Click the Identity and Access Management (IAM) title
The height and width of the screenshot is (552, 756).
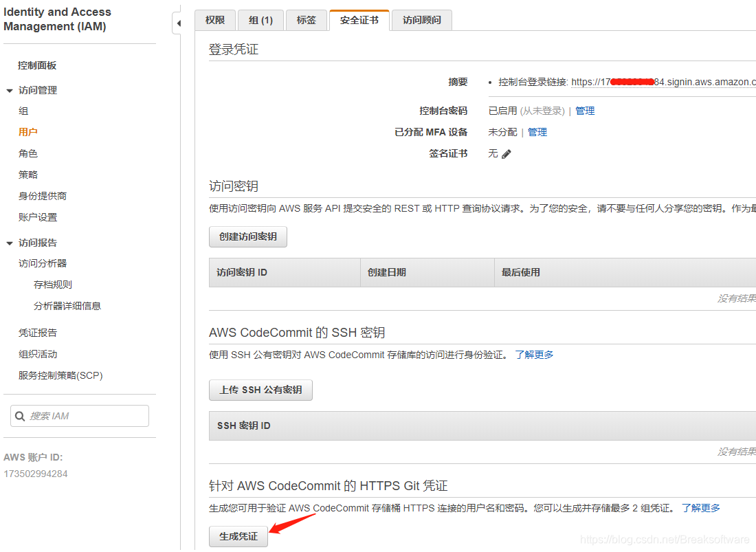tap(57, 19)
